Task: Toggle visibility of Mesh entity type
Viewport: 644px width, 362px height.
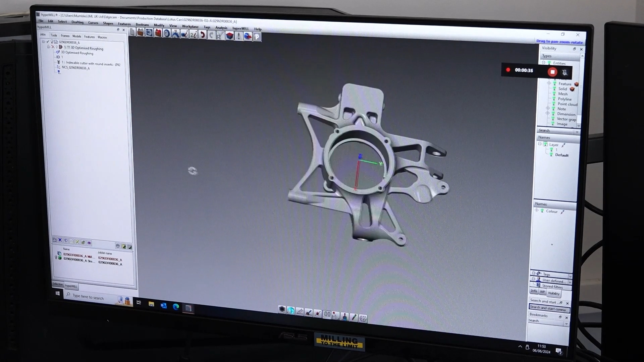Action: [x=554, y=94]
